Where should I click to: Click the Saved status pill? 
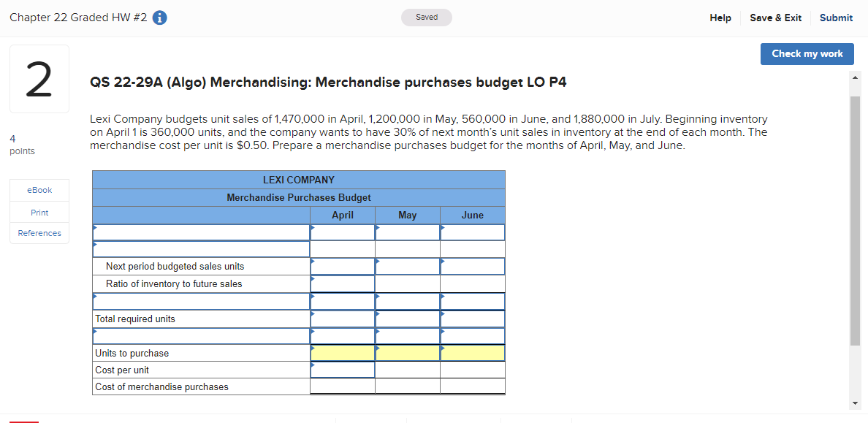point(426,16)
